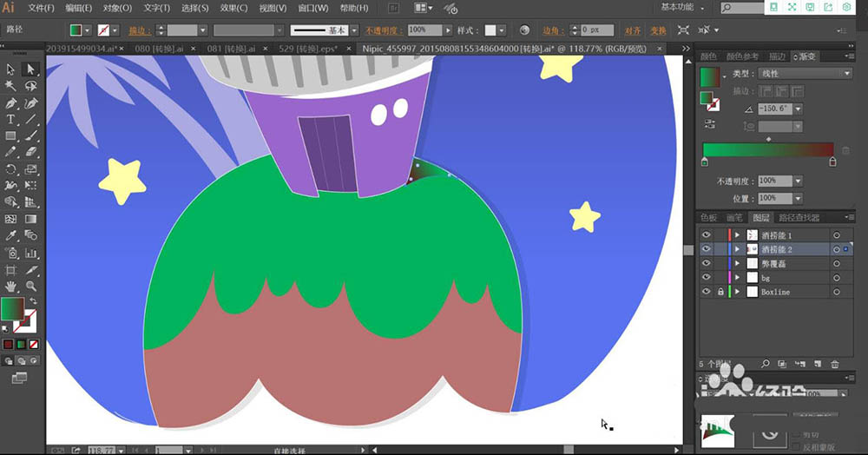
Task: Choose the Magic Wand tool
Action: click(x=11, y=87)
